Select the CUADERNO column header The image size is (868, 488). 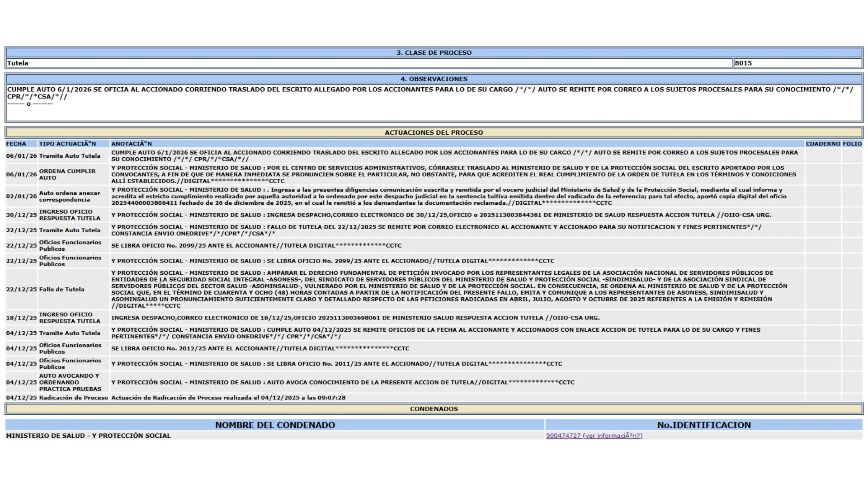(822, 144)
